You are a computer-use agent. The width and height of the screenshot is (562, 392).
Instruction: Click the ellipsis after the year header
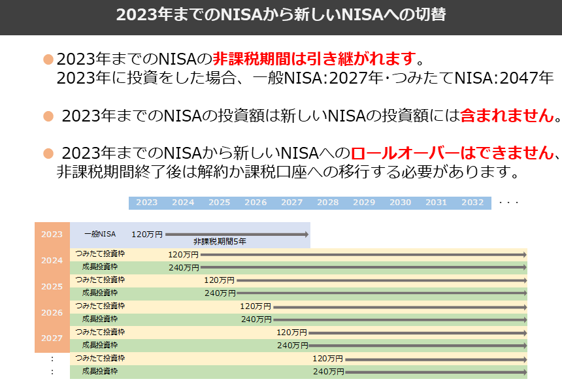click(x=508, y=203)
